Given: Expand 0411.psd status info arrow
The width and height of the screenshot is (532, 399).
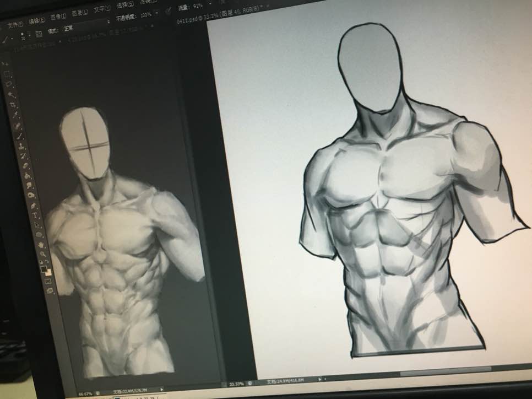Looking at the screenshot, I should 319,379.
